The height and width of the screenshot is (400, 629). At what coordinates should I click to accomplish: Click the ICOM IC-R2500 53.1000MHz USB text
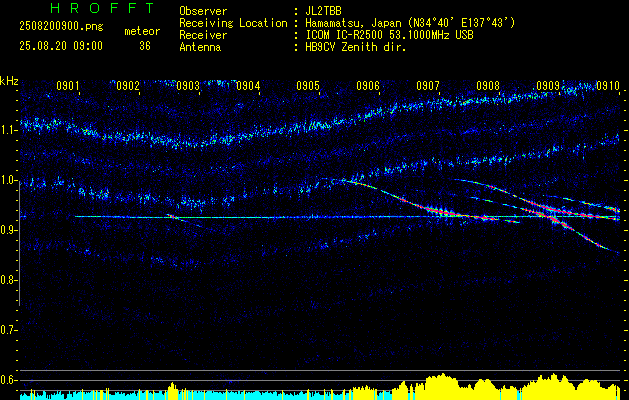coord(389,35)
